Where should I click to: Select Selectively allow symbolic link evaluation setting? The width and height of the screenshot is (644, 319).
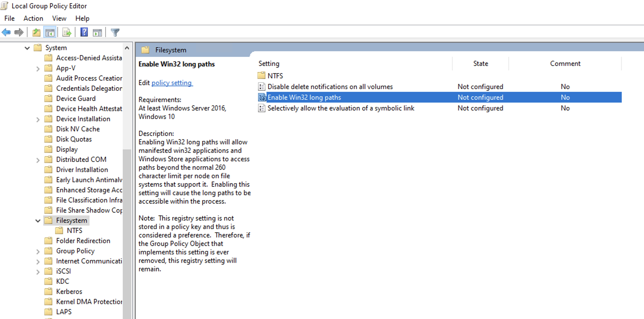(x=341, y=108)
